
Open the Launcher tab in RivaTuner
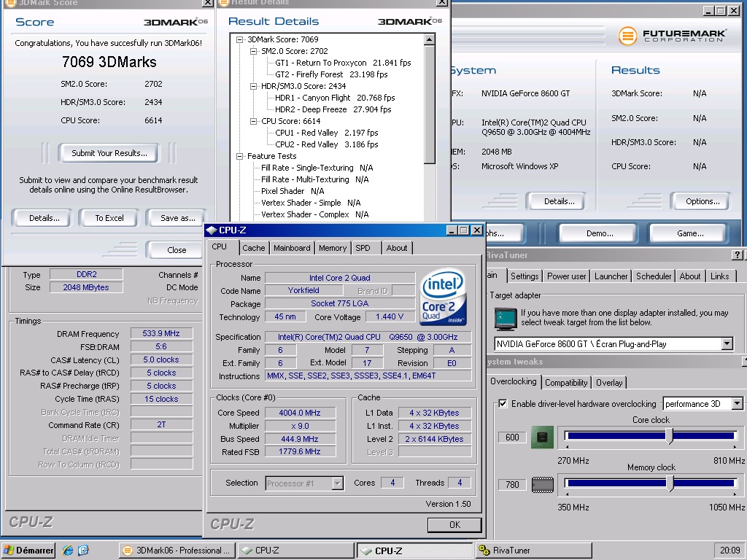click(611, 276)
